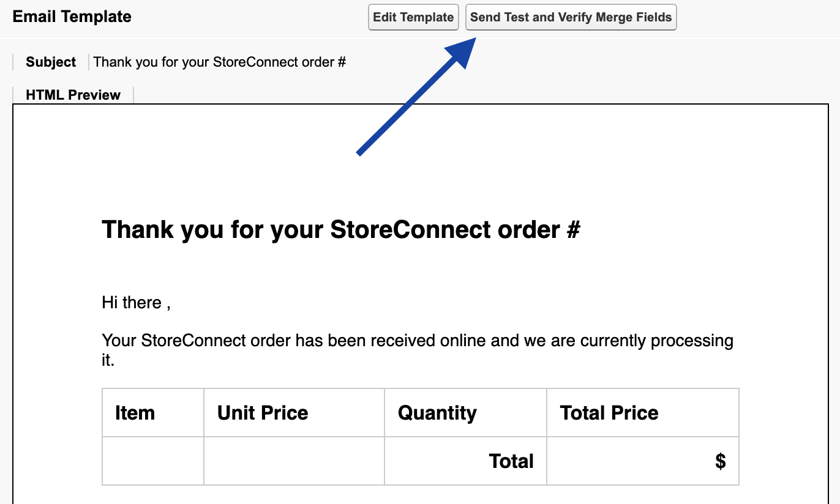Click the order processing paragraph text
840x504 pixels.
click(x=416, y=340)
